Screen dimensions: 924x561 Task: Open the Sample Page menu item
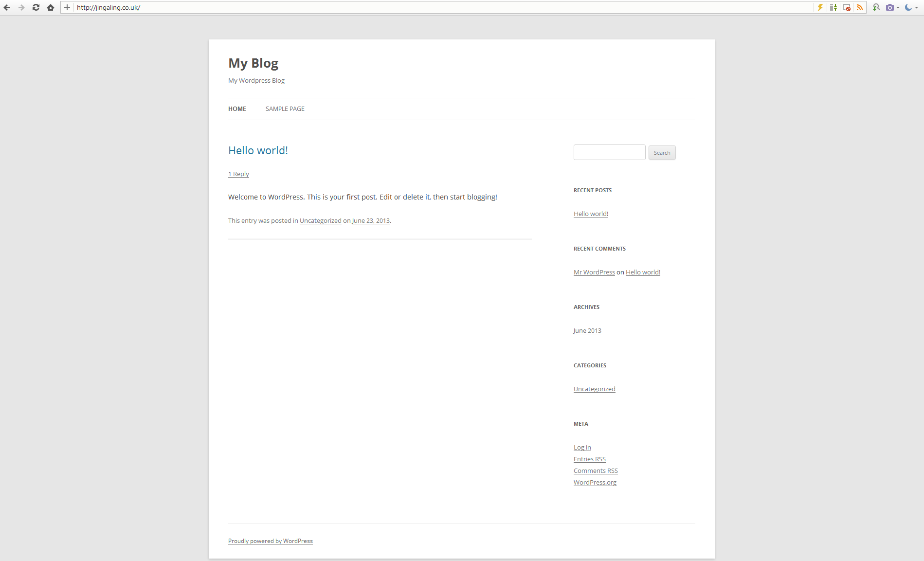285,109
